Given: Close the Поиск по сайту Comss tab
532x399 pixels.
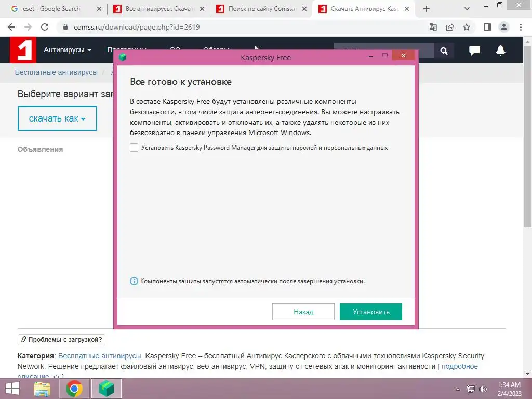Looking at the screenshot, I should click(x=304, y=9).
